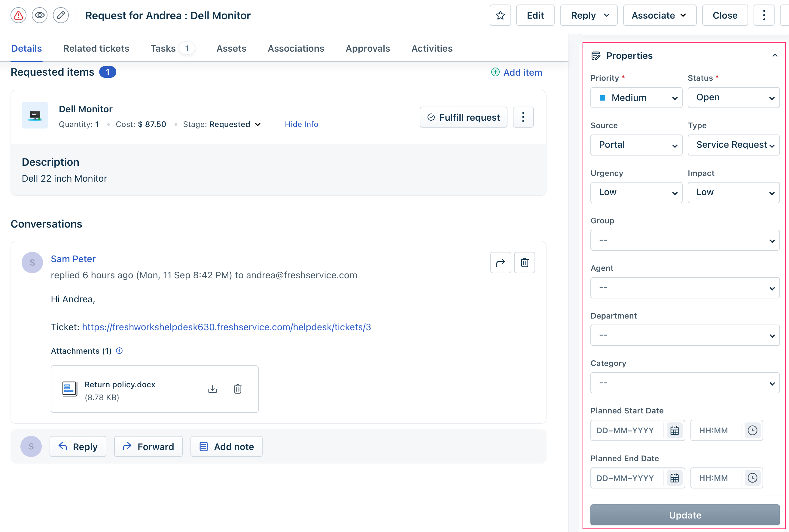The width and height of the screenshot is (789, 532).
Task: Open the Planned End Date clock icon
Action: 752,478
